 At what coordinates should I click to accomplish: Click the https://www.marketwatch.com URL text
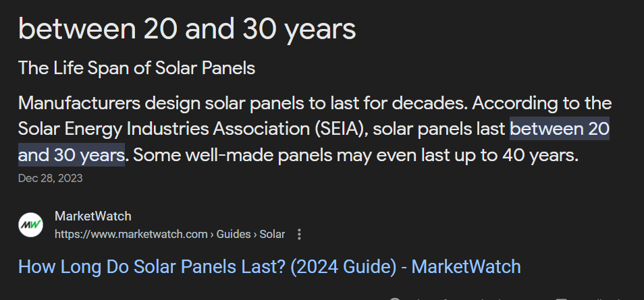coord(131,235)
